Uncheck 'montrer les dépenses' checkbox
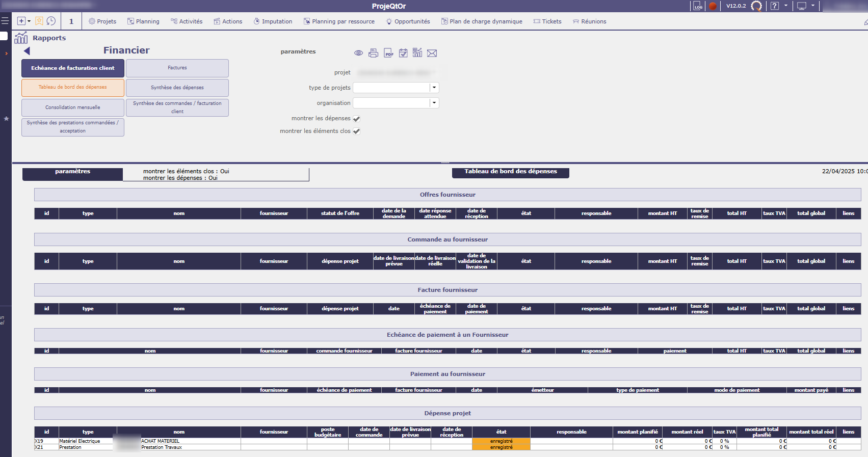Image resolution: width=868 pixels, height=457 pixels. click(x=357, y=119)
